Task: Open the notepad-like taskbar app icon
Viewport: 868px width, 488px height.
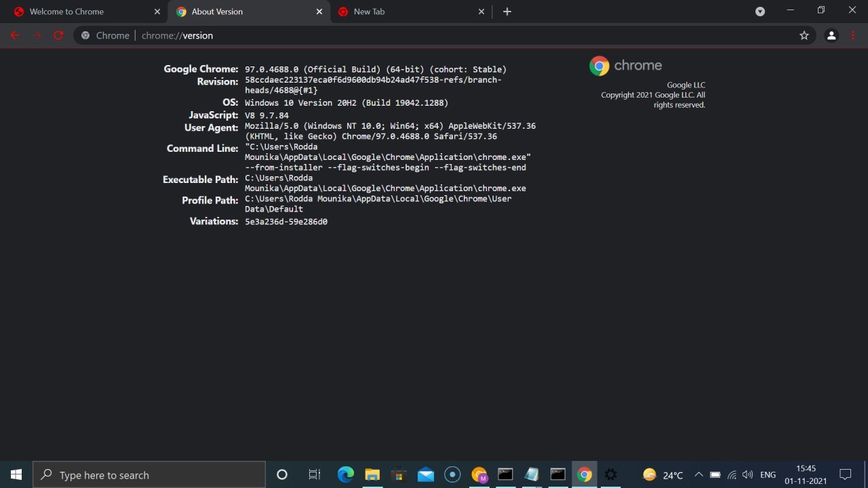Action: pyautogui.click(x=532, y=474)
